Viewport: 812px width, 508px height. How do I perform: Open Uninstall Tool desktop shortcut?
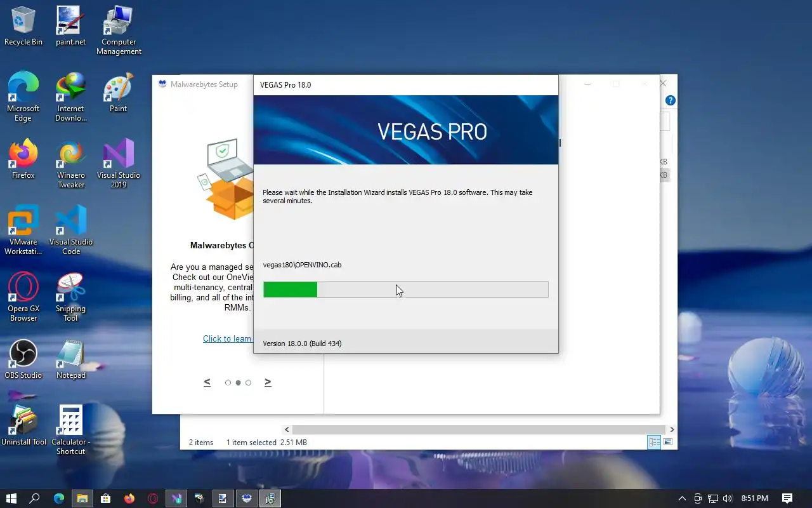[23, 426]
